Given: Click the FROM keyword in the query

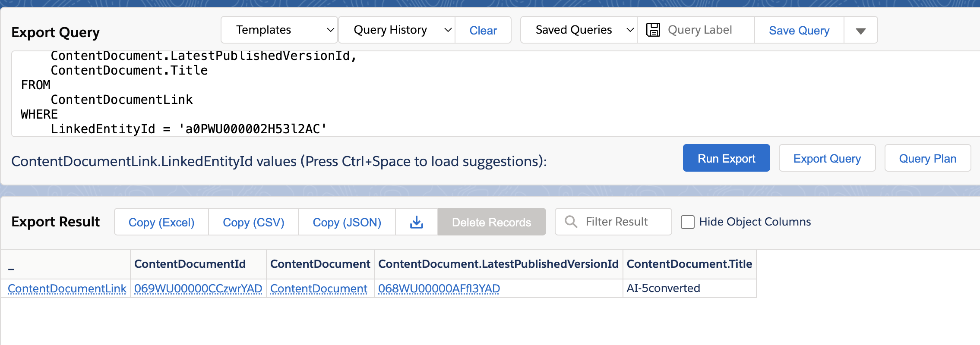Looking at the screenshot, I should point(36,85).
